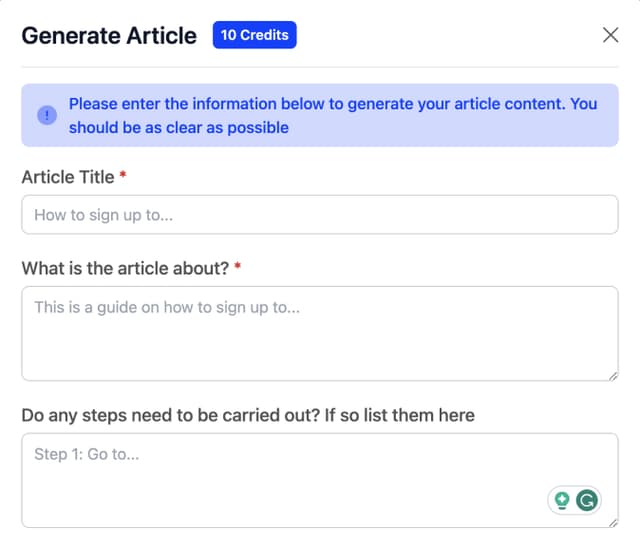640x550 pixels.
Task: Click the Grammarly G icon
Action: click(x=587, y=501)
